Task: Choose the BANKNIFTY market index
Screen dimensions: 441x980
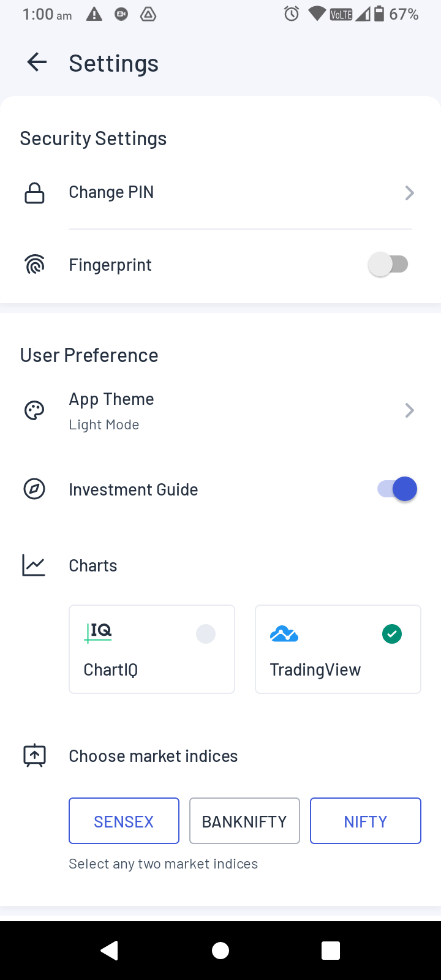Action: coord(244,821)
